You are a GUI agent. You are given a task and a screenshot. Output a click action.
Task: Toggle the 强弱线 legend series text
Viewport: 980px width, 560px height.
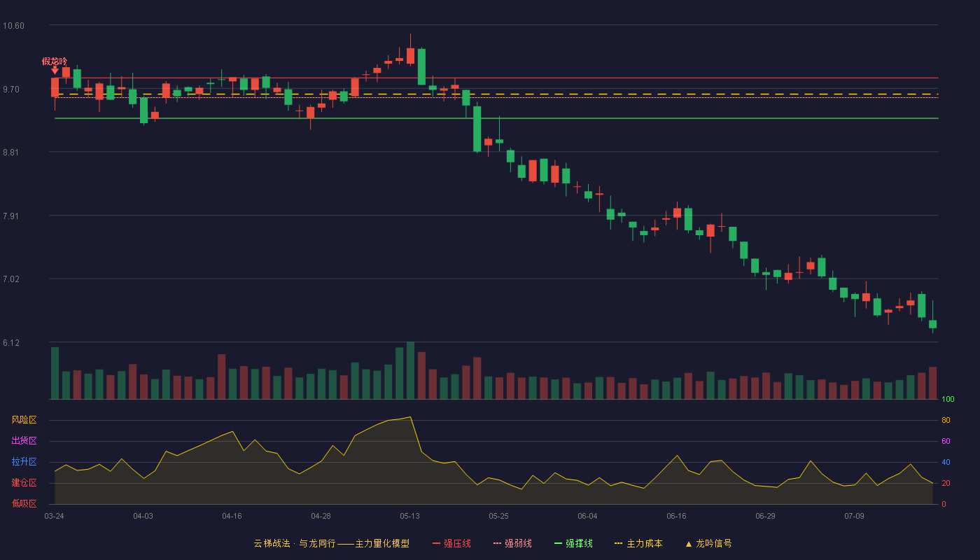[518, 543]
